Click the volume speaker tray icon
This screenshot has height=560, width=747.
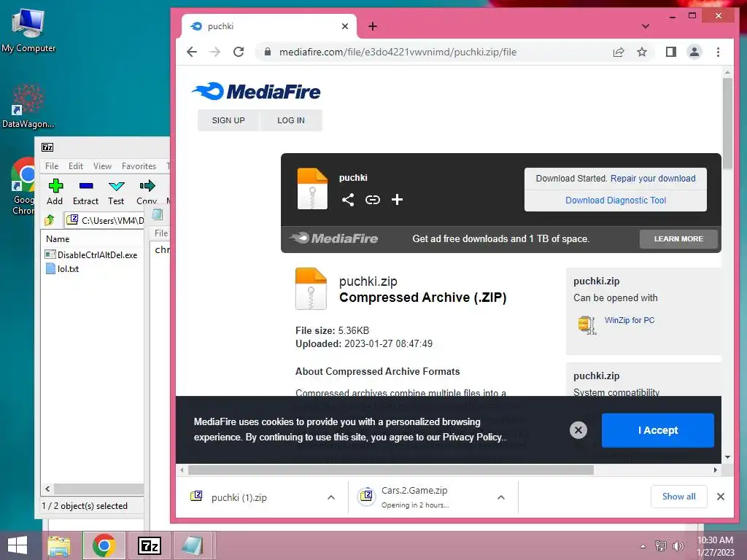pyautogui.click(x=678, y=545)
